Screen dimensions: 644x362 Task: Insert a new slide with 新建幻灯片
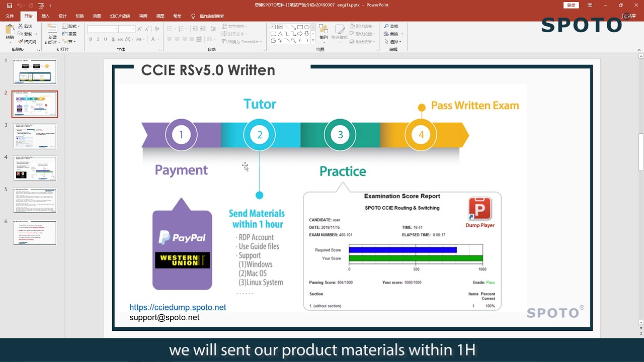52,34
